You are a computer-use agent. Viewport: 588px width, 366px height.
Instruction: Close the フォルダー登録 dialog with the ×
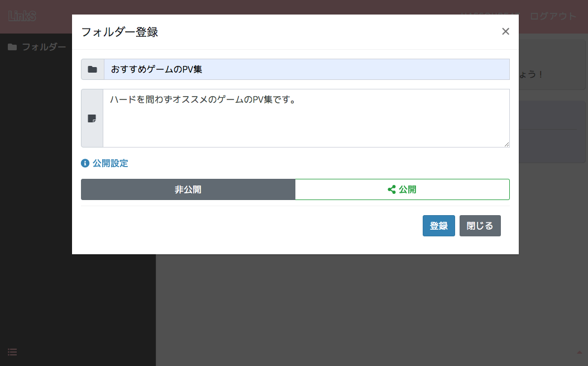point(505,31)
